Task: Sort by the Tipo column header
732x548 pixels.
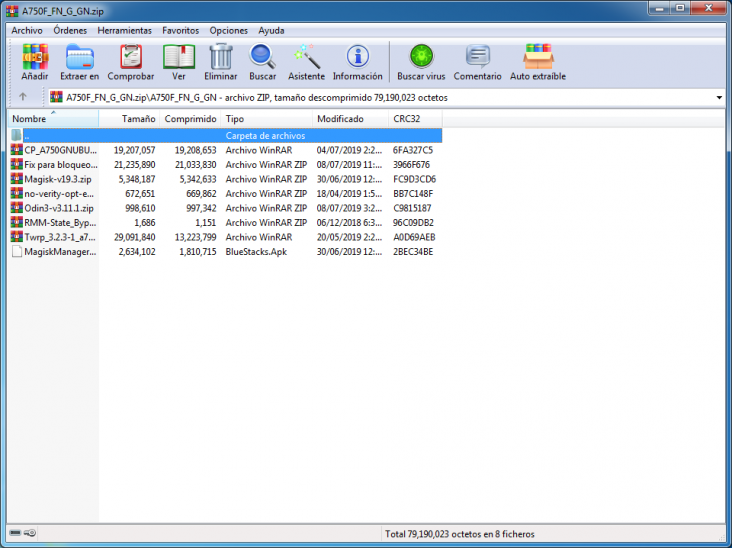Action: tap(267, 119)
